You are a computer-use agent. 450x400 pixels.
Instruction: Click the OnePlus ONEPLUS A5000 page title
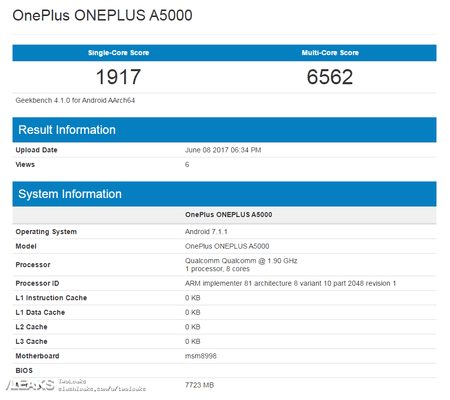click(x=102, y=15)
